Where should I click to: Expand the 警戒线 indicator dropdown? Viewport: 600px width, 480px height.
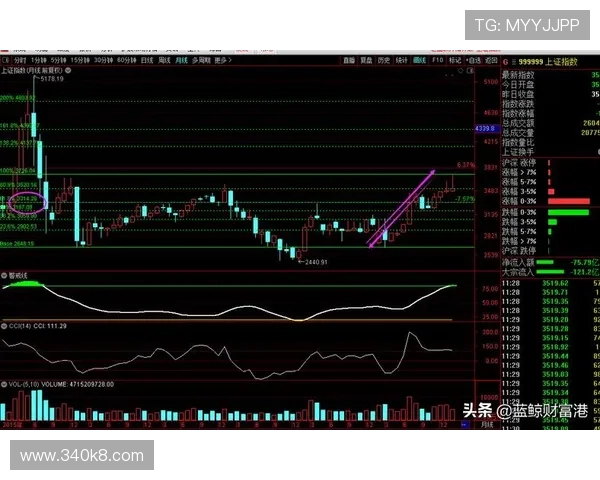[4, 275]
